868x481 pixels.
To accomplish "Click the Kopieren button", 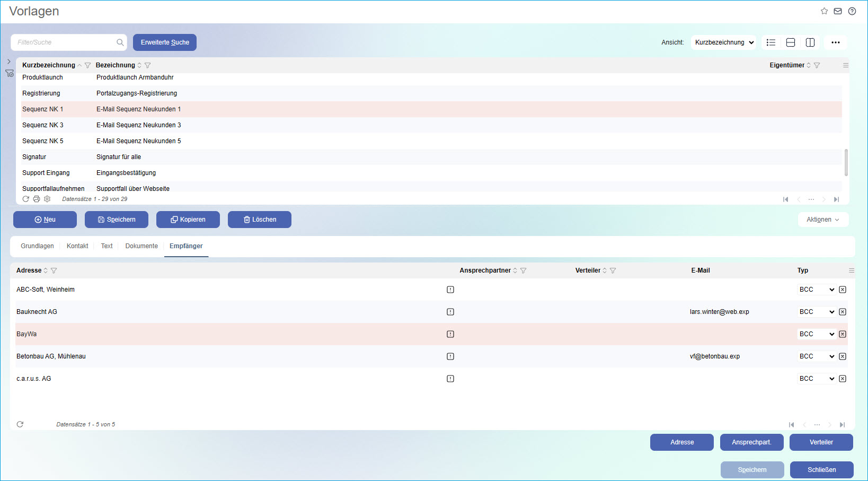I will [188, 220].
